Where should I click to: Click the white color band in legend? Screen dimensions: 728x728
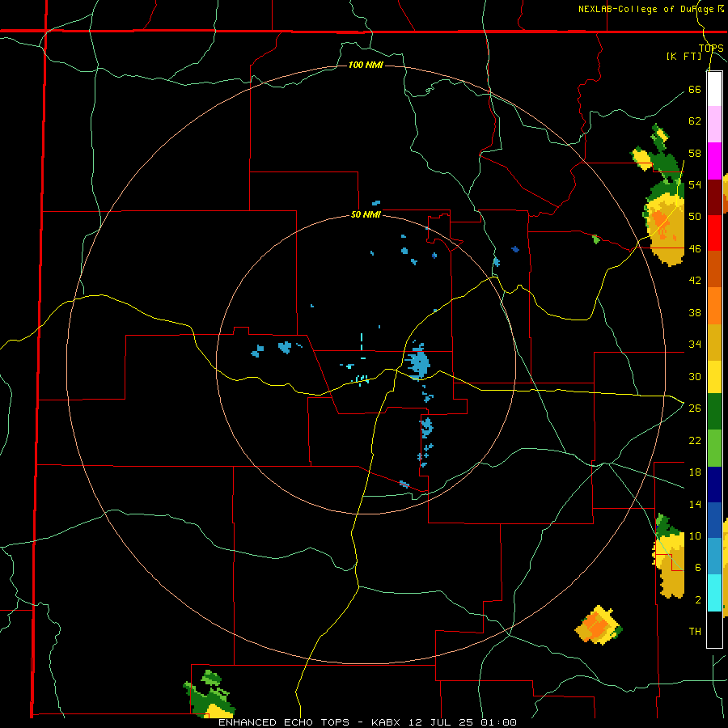714,89
